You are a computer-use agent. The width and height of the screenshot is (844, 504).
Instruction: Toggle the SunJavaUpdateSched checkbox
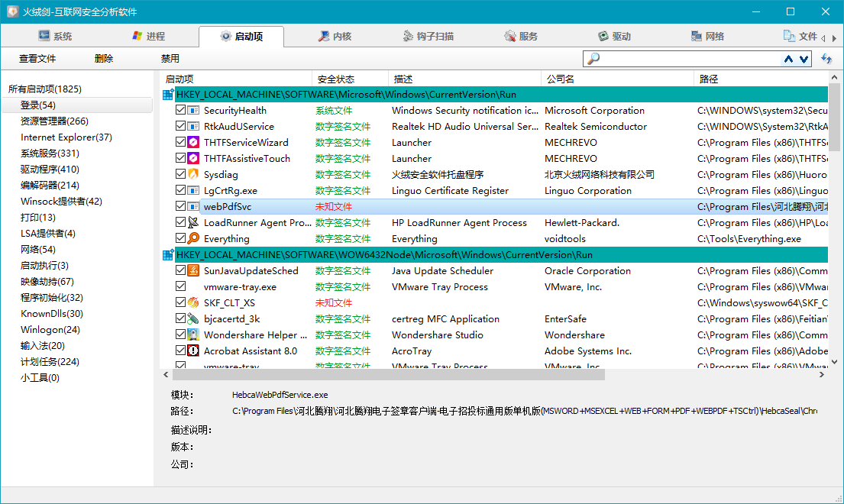181,270
